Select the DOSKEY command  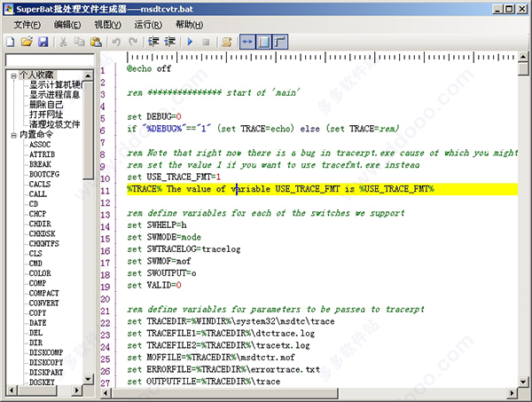[x=42, y=382]
